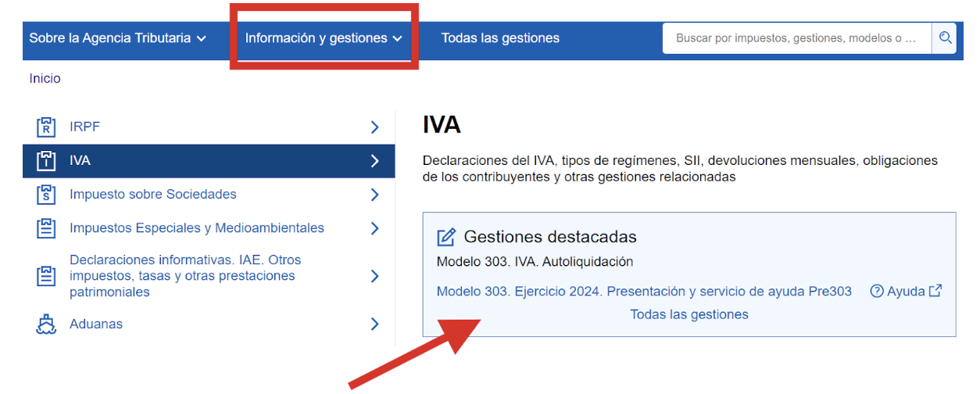Click the IVA document icon
Screen dimensions: 980x394
coord(47,161)
